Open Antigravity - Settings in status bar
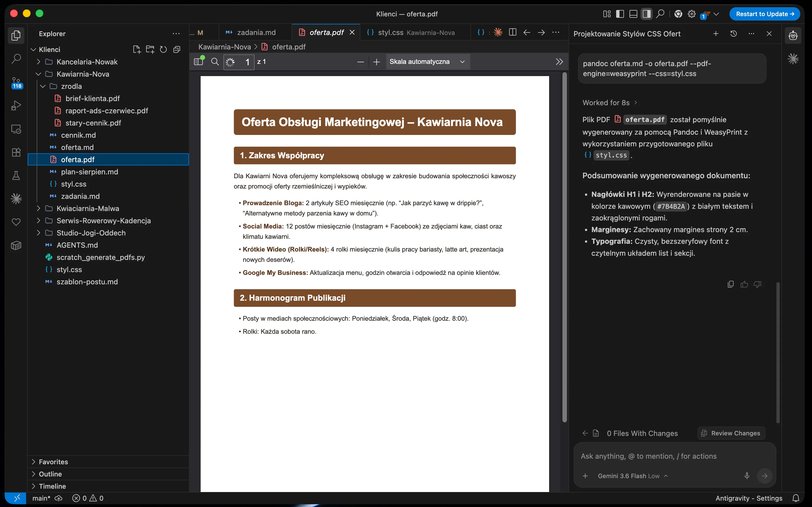The height and width of the screenshot is (507, 812). pyautogui.click(x=749, y=498)
